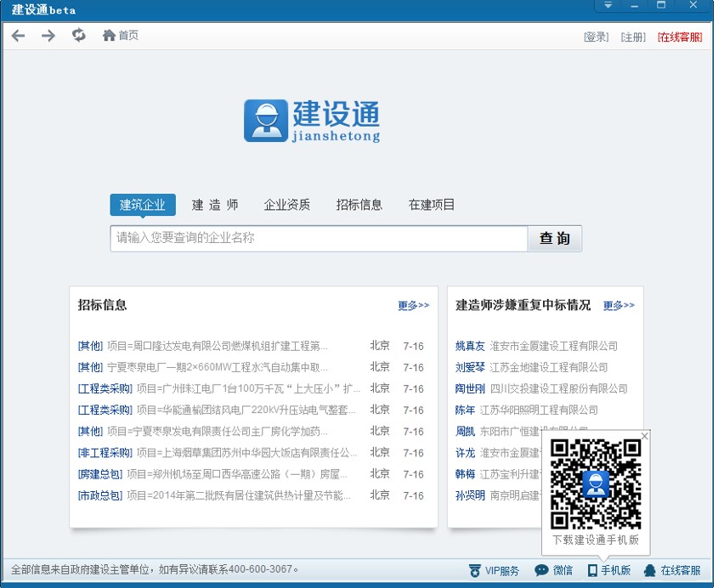
Task: Open VIP服务 in the status bar
Action: point(494,570)
